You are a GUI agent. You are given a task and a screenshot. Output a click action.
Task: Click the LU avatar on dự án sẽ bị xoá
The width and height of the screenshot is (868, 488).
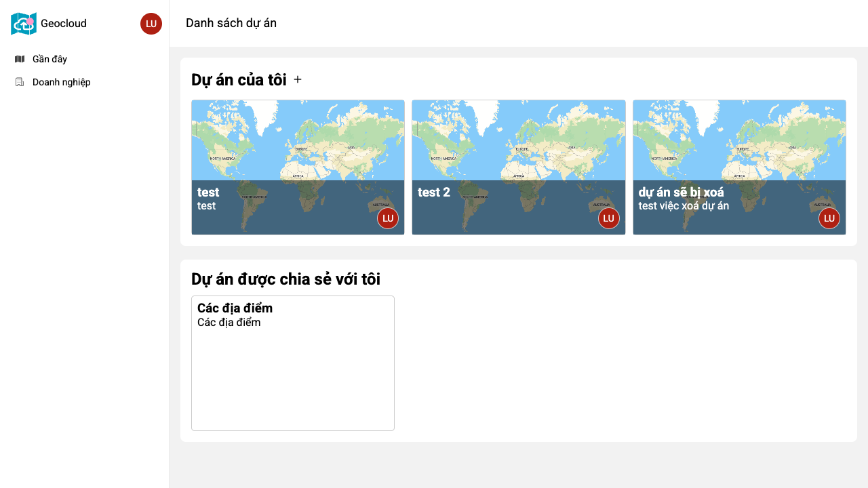[x=829, y=218]
